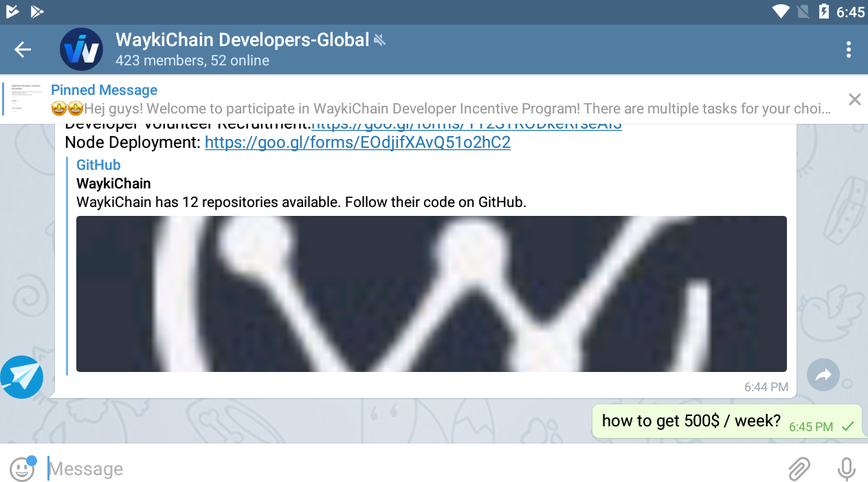Open the Developer Volunteer Recruitment form link
The image size is (868, 482).
click(467, 127)
